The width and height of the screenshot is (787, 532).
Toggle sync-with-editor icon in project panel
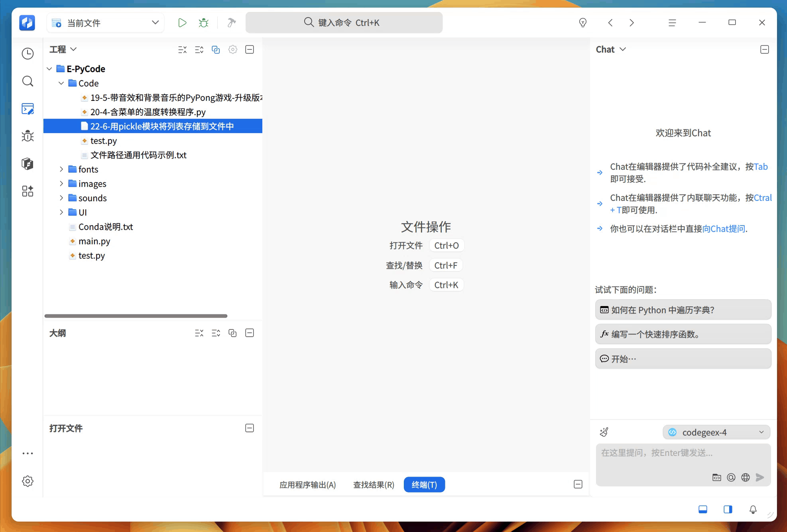[x=216, y=49]
